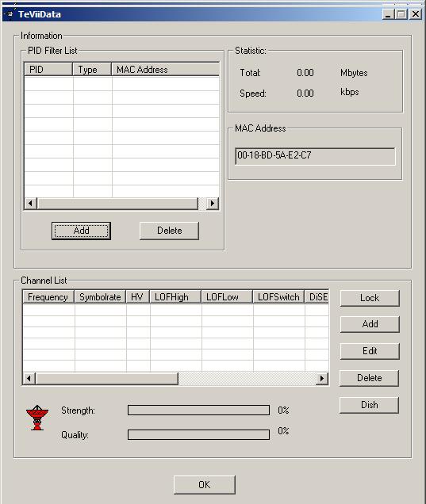Lock the selected channel
This screenshot has height=504, width=426.
[x=370, y=298]
